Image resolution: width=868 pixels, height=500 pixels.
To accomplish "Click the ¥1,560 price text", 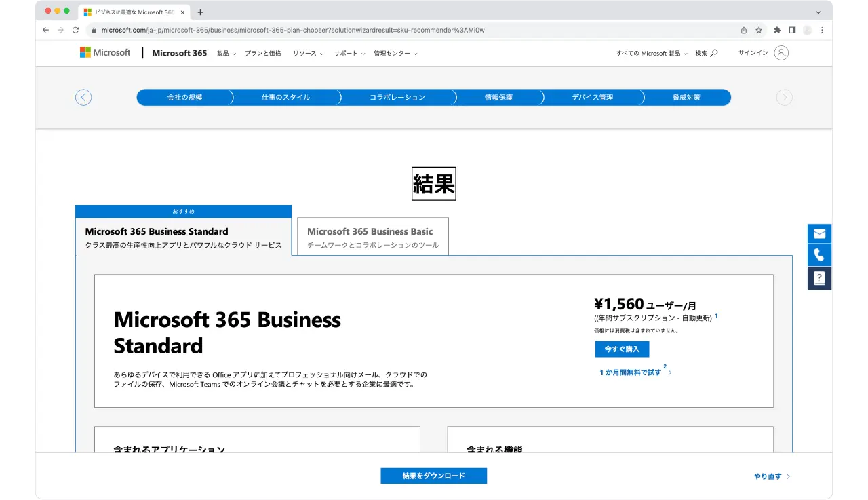I will tap(618, 304).
